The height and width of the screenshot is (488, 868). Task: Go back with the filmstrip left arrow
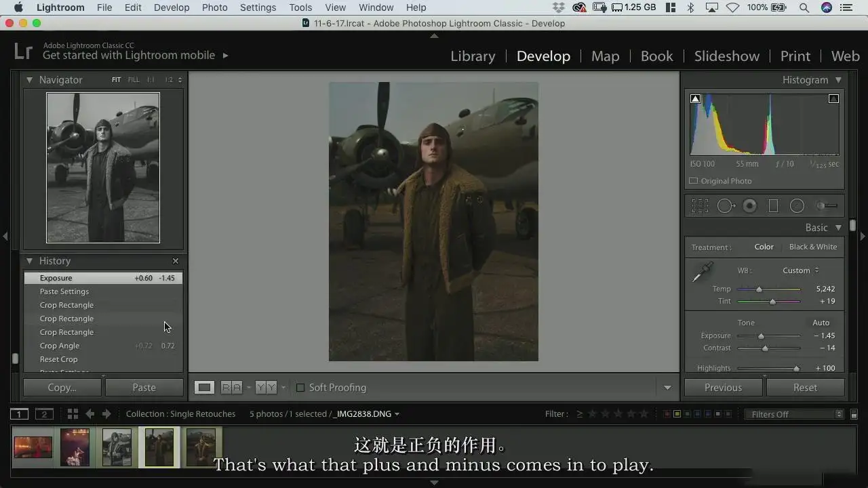[90, 414]
